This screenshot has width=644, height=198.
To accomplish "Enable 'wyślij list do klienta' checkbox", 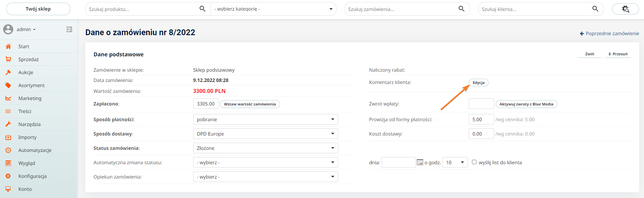I will pos(474,162).
